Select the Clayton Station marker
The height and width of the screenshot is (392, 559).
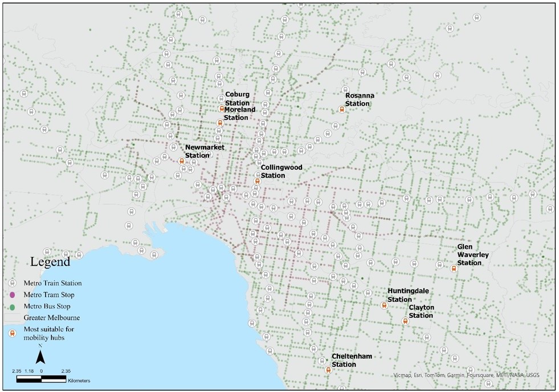(x=406, y=320)
